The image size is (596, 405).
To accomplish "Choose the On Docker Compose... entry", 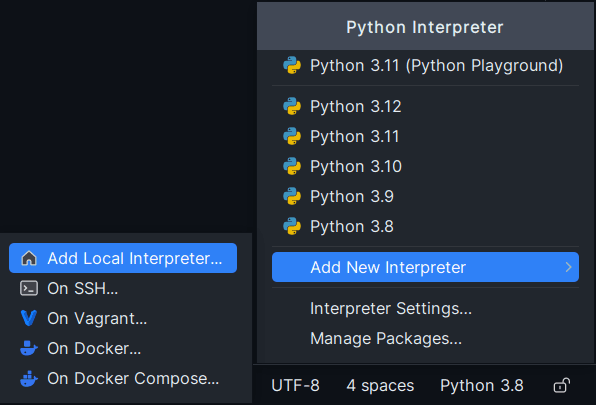I will 123,378.
